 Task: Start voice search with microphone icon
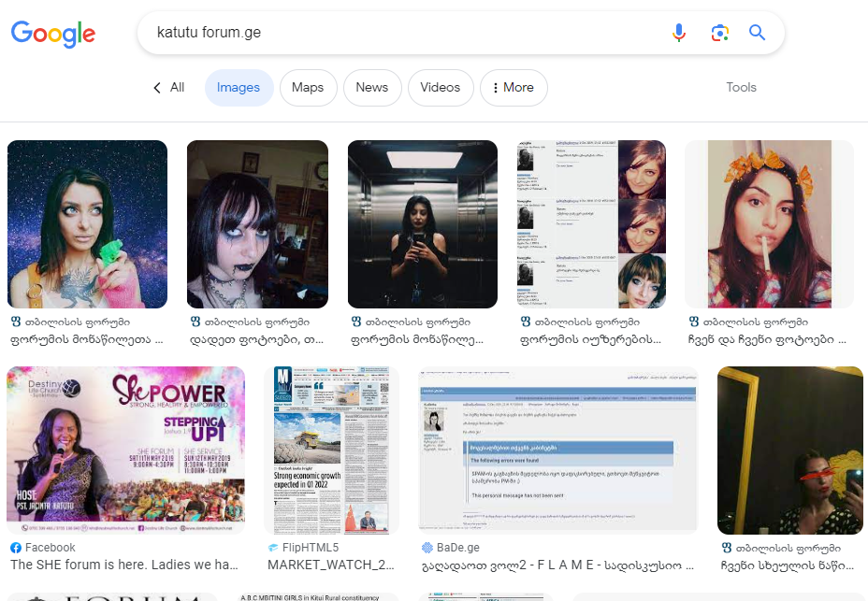(x=679, y=33)
